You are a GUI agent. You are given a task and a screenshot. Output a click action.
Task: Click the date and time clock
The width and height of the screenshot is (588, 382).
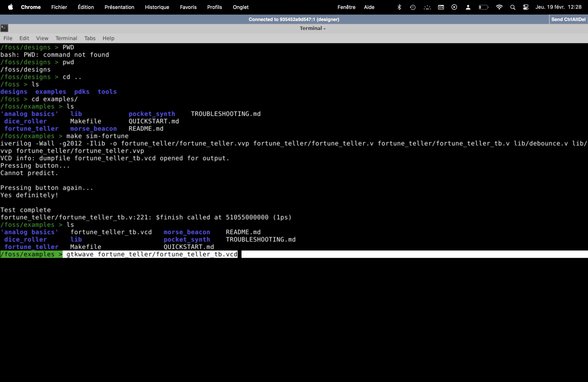[x=558, y=7]
